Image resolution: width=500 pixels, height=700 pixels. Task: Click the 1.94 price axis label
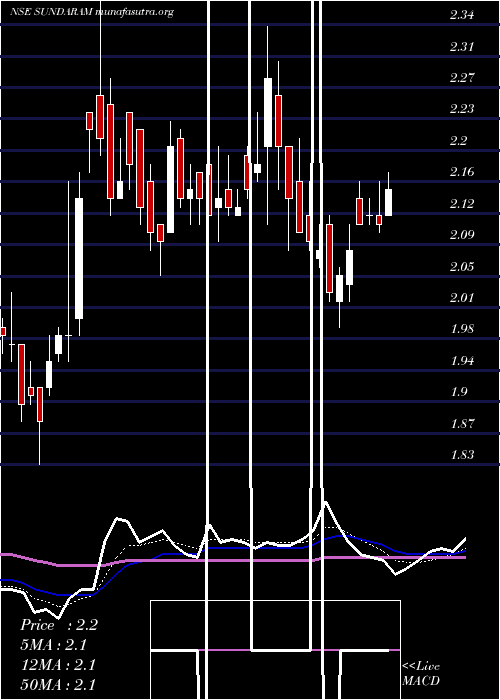click(x=462, y=361)
